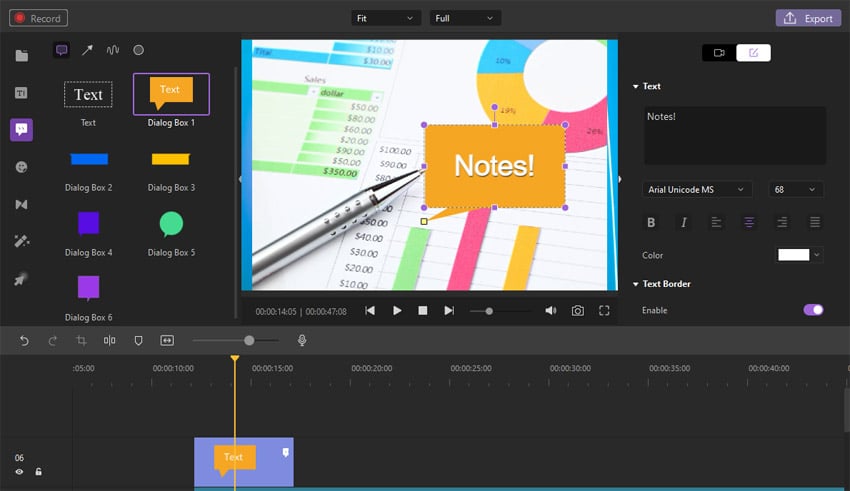The width and height of the screenshot is (850, 491).
Task: Open the Cursor effects sidebar icon
Action: pyautogui.click(x=21, y=279)
